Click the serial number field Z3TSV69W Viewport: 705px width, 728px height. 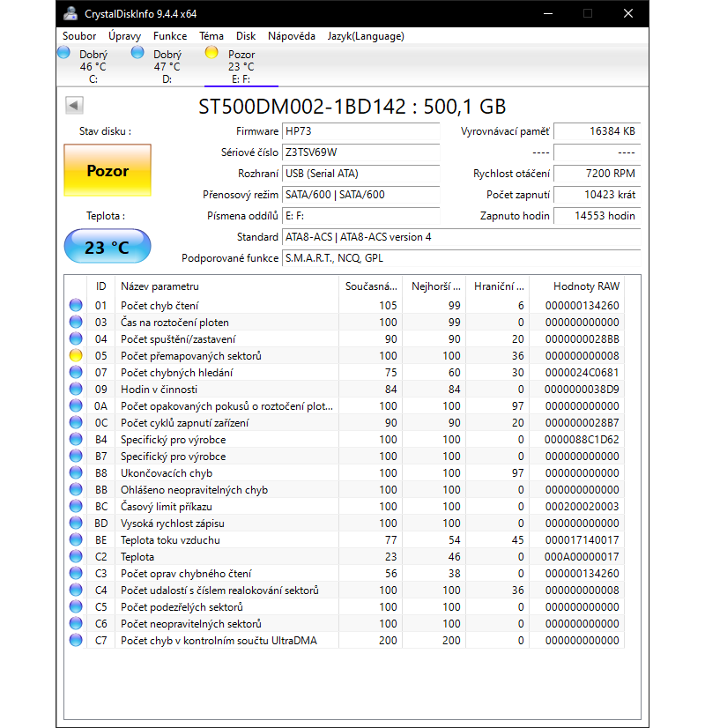(360, 152)
